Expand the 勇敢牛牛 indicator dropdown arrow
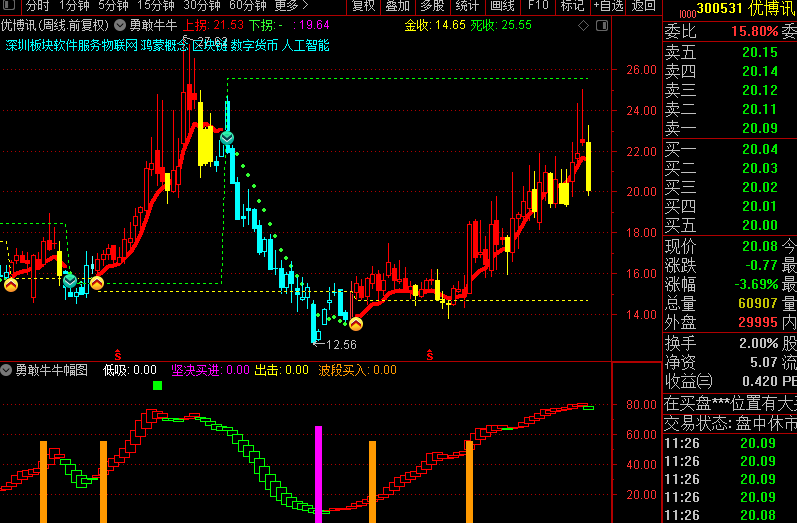This screenshot has height=523, width=797. pyautogui.click(x=120, y=25)
